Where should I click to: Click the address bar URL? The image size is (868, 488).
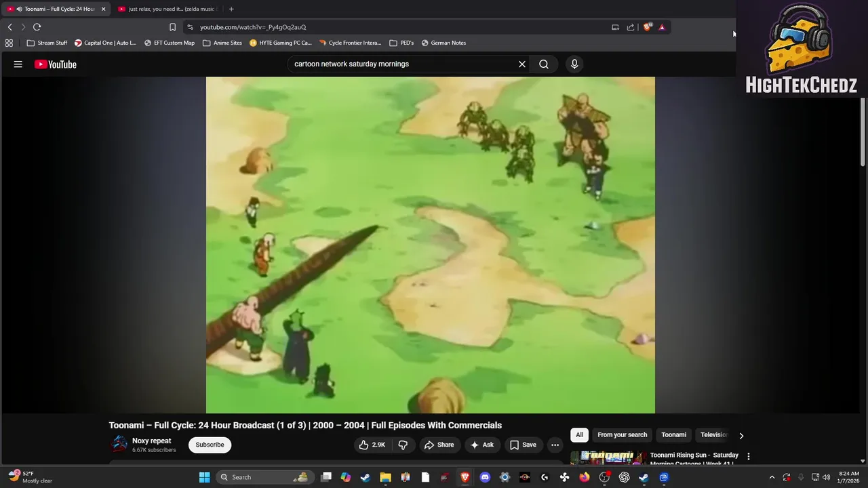[x=253, y=27]
